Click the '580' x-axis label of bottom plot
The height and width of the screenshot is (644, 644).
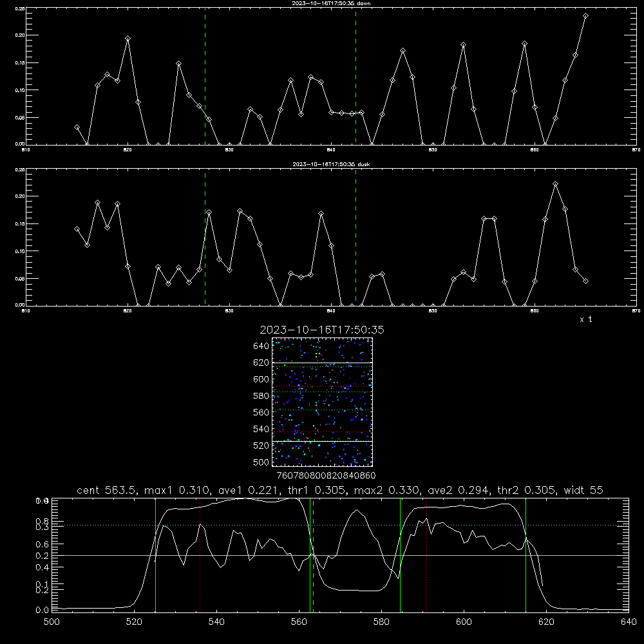coord(381,622)
